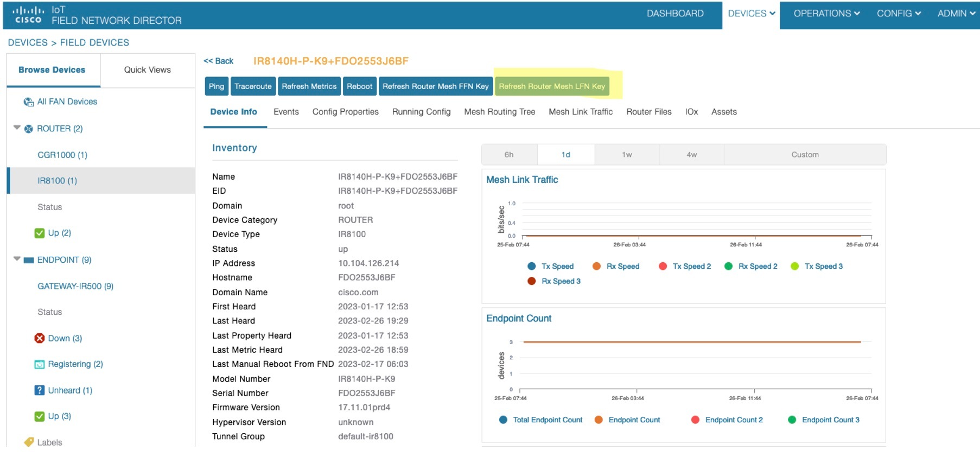Click the Labels tag icon
The width and height of the screenshot is (980, 469).
tap(29, 442)
